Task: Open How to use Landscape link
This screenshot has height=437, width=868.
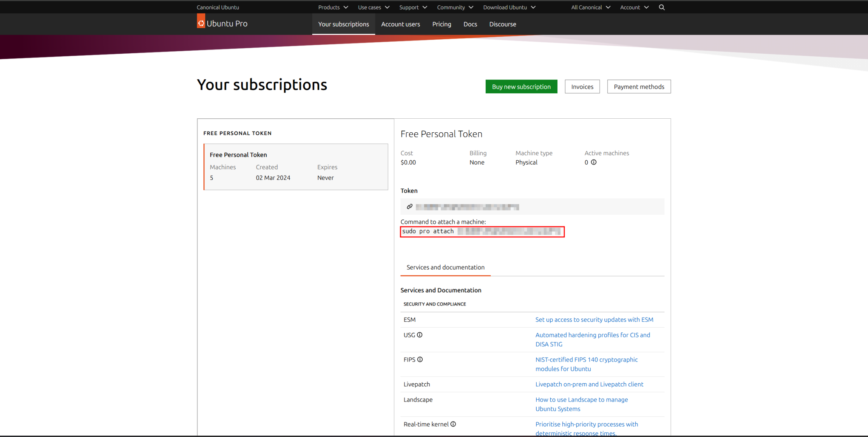Action: (581, 404)
